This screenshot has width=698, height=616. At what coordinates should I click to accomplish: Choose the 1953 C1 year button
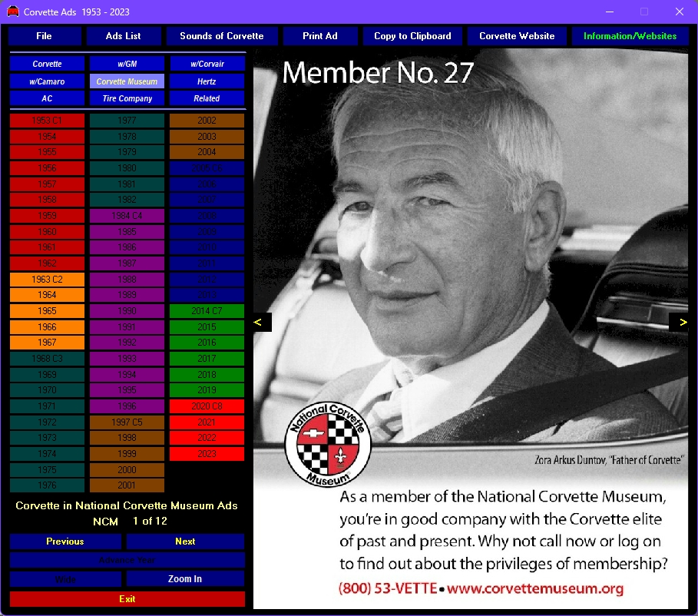click(47, 121)
